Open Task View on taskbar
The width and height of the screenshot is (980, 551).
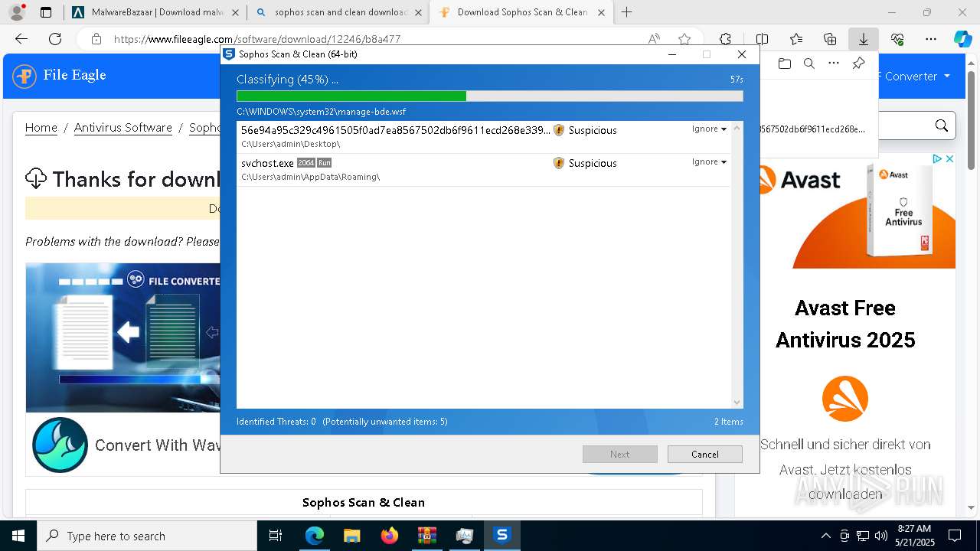[x=276, y=536]
